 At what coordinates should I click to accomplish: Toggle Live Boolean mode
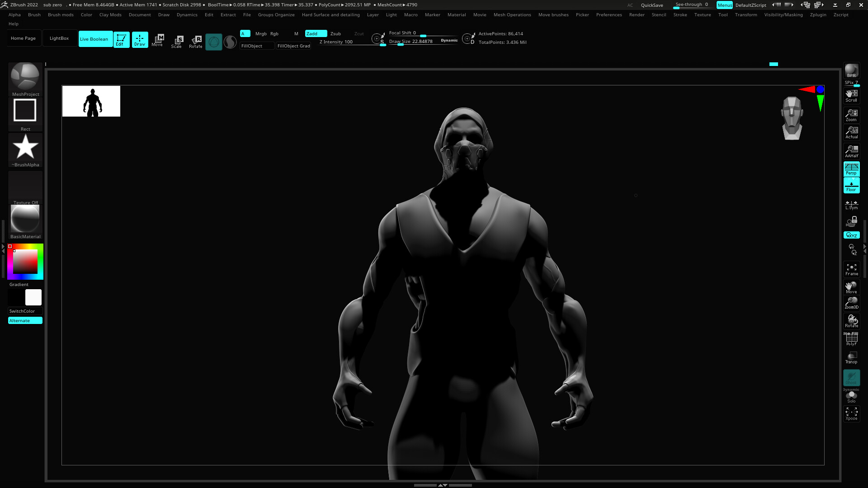pyautogui.click(x=94, y=39)
